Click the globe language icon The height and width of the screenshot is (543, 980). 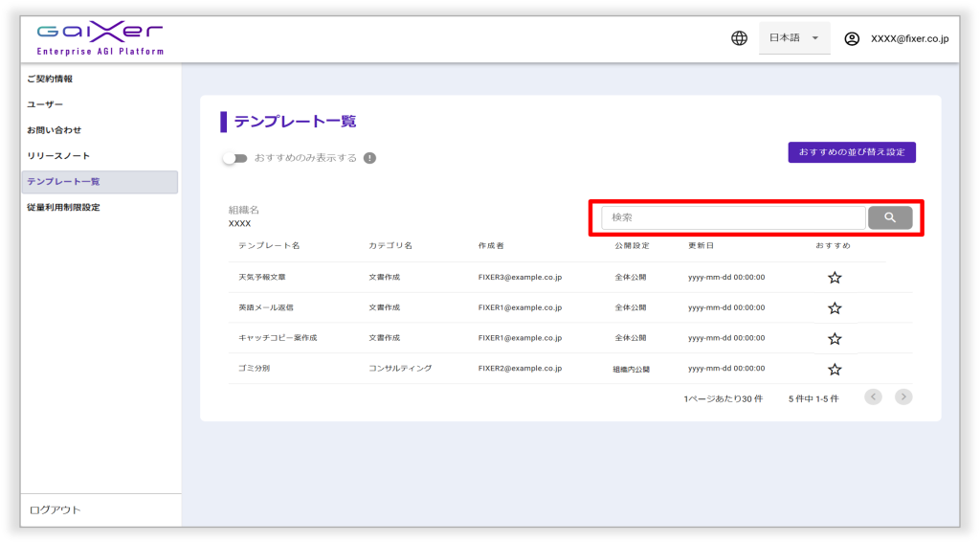pos(739,39)
